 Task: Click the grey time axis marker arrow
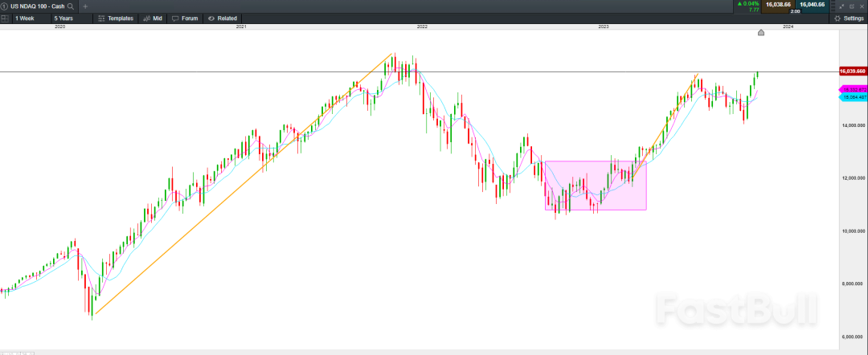(762, 32)
